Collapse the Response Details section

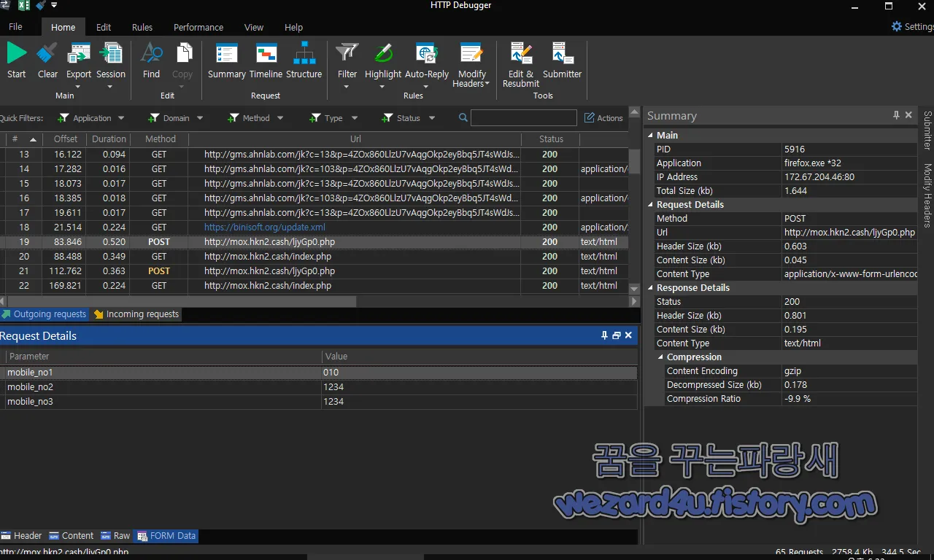coord(651,288)
